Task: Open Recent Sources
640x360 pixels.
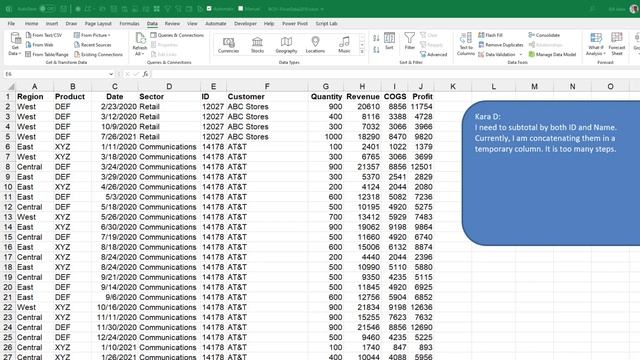Action: pyautogui.click(x=92, y=45)
